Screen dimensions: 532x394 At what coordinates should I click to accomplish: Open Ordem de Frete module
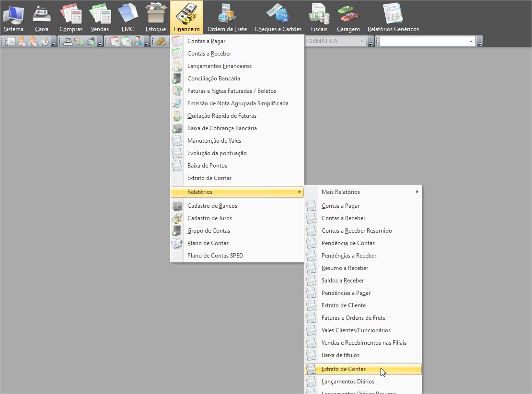pos(227,17)
